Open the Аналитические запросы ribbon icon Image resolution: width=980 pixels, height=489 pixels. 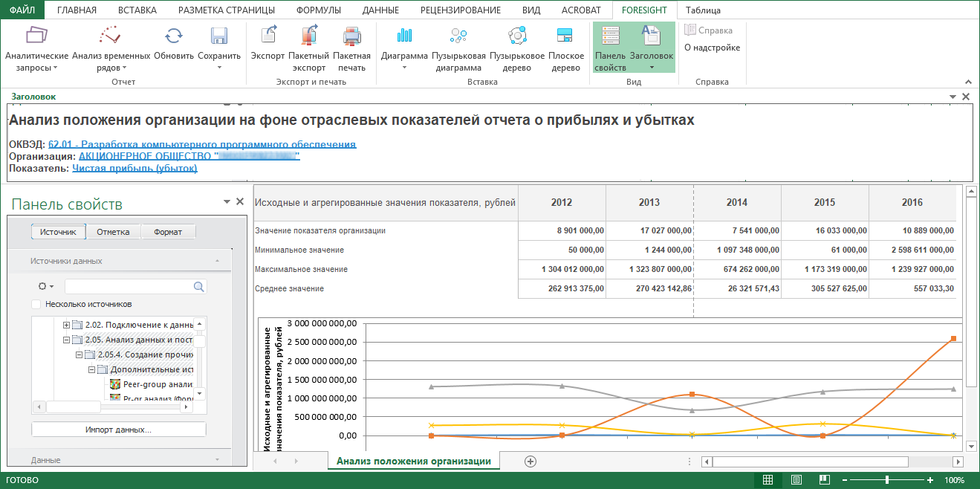coord(36,36)
